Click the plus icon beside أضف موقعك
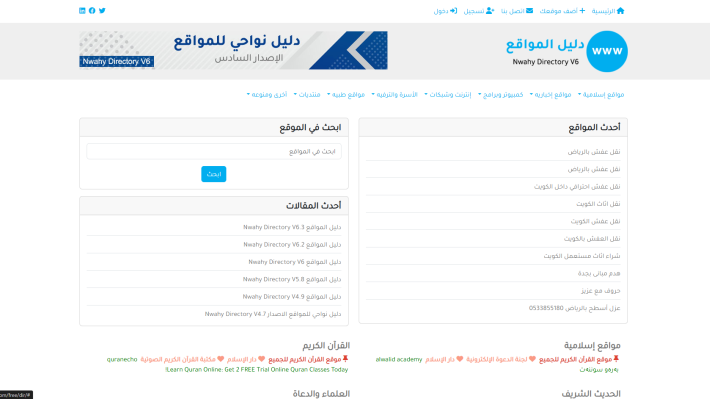The width and height of the screenshot is (710, 399). click(582, 10)
